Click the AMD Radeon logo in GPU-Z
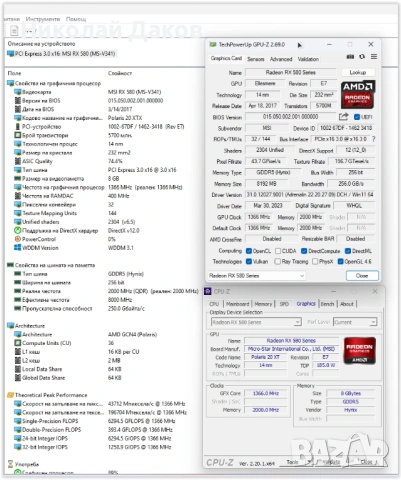The height and width of the screenshot is (480, 401). point(357,95)
